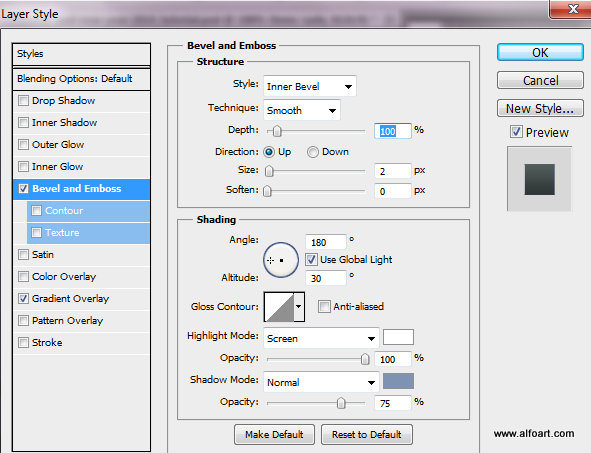Screen dimensions: 591x453
Task: Click the Size value input field
Action: click(392, 171)
